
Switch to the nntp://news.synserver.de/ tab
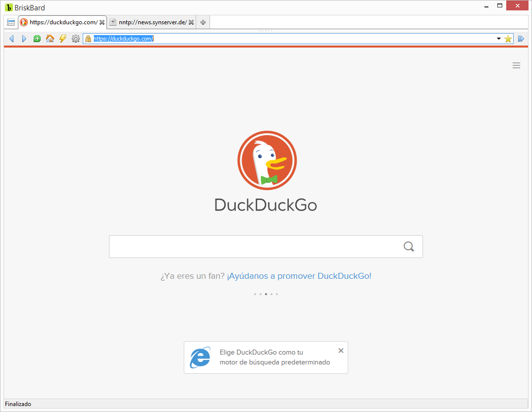point(153,22)
